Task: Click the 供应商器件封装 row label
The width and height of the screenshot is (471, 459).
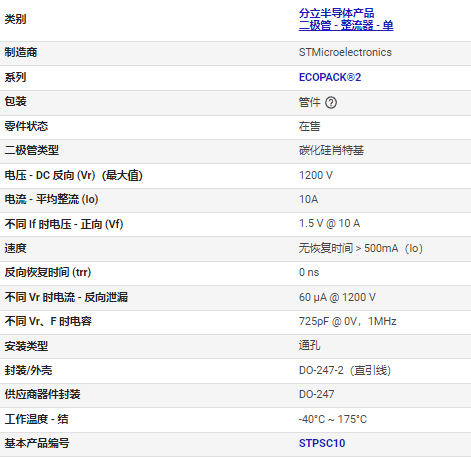Action: click(x=42, y=394)
